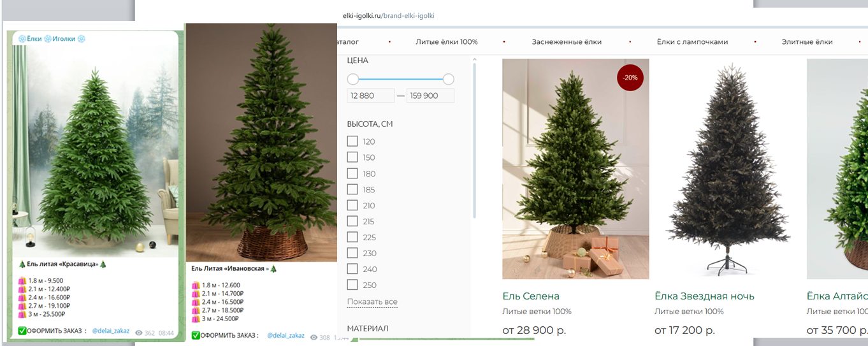Click the gift icon beside 3 м - 24.500₽
868x346 pixels.
[196, 319]
